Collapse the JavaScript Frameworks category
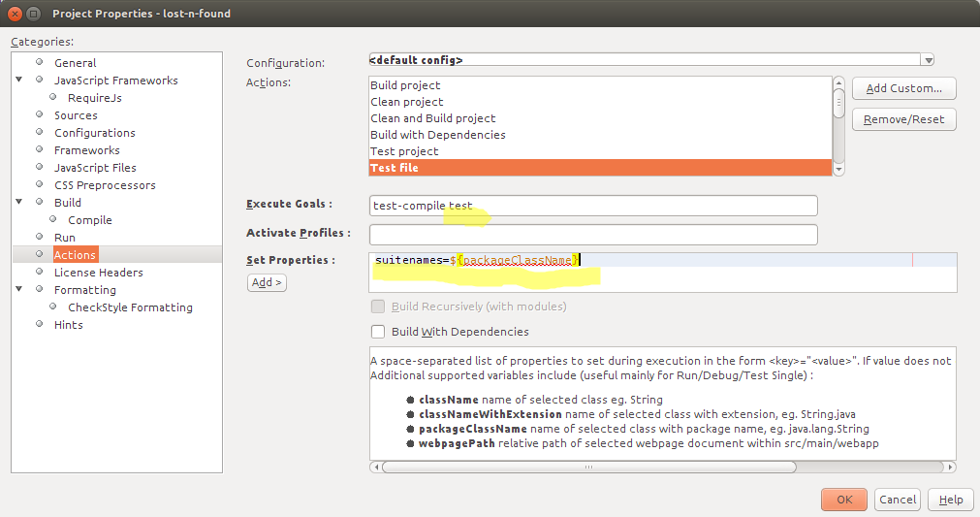Image resolution: width=980 pixels, height=517 pixels. coord(19,81)
